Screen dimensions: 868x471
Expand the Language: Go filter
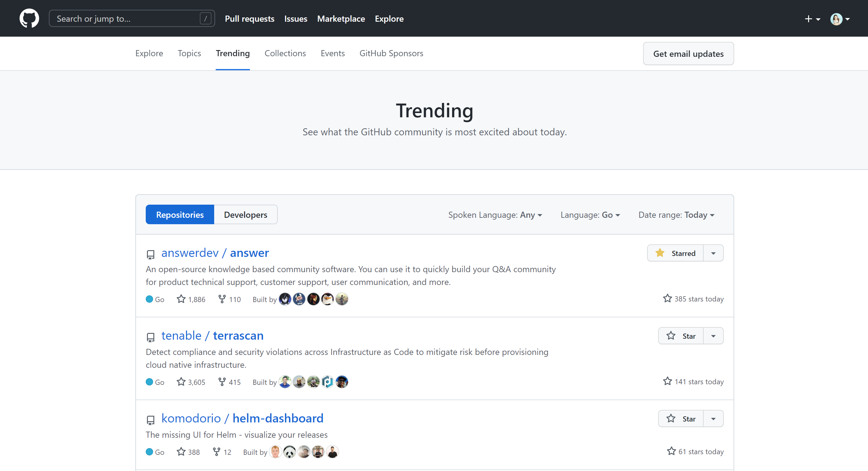click(x=590, y=215)
